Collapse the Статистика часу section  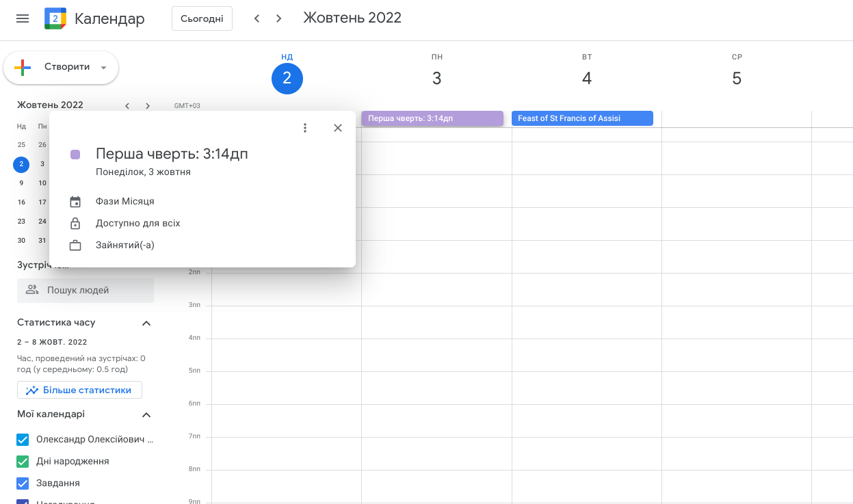[146, 322]
